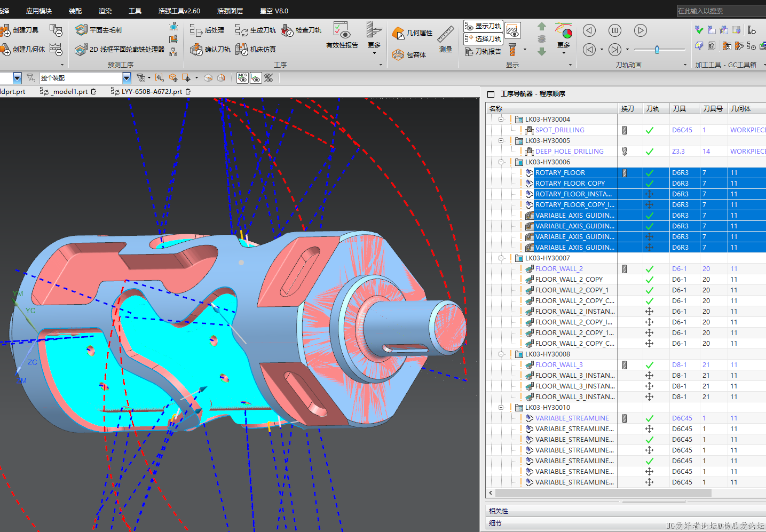
Task: Toggle 显示刀轨 show tool path
Action: click(483, 26)
